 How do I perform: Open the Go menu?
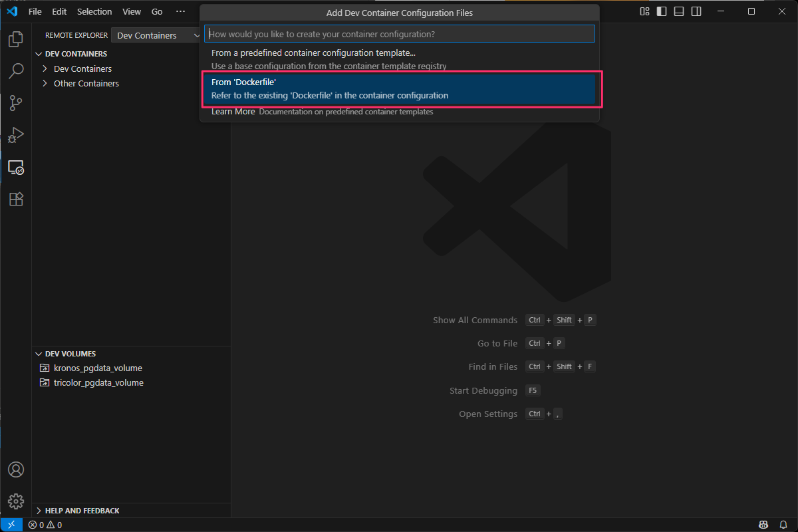tap(157, 11)
